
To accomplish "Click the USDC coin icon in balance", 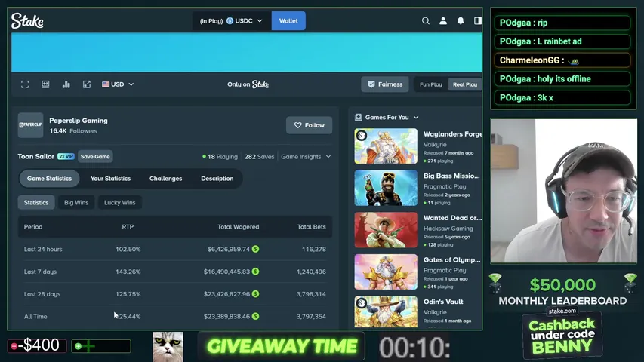I will pos(230,21).
